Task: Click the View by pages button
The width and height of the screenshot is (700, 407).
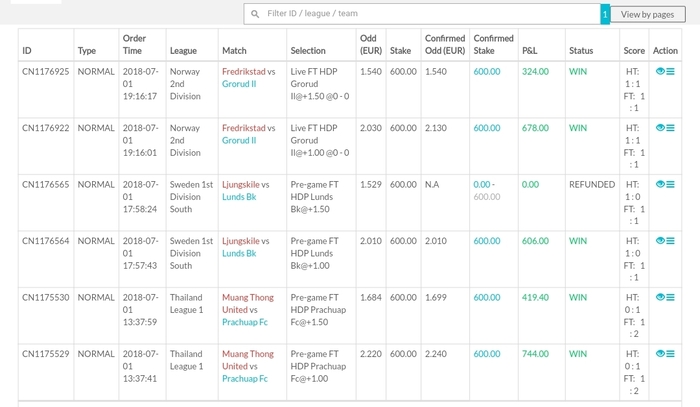Action: click(647, 14)
